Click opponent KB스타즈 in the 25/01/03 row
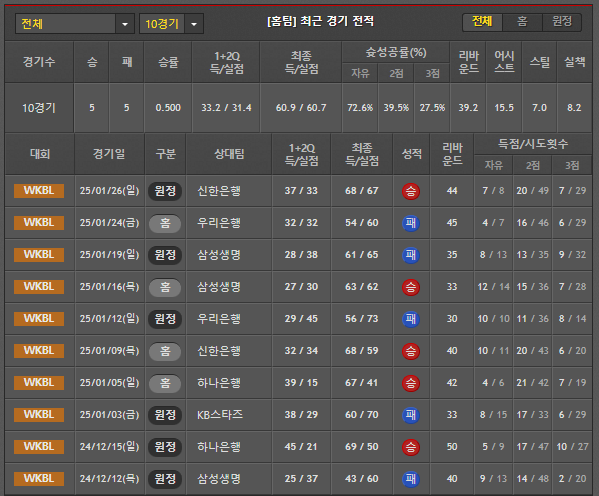The image size is (599, 496). point(220,415)
